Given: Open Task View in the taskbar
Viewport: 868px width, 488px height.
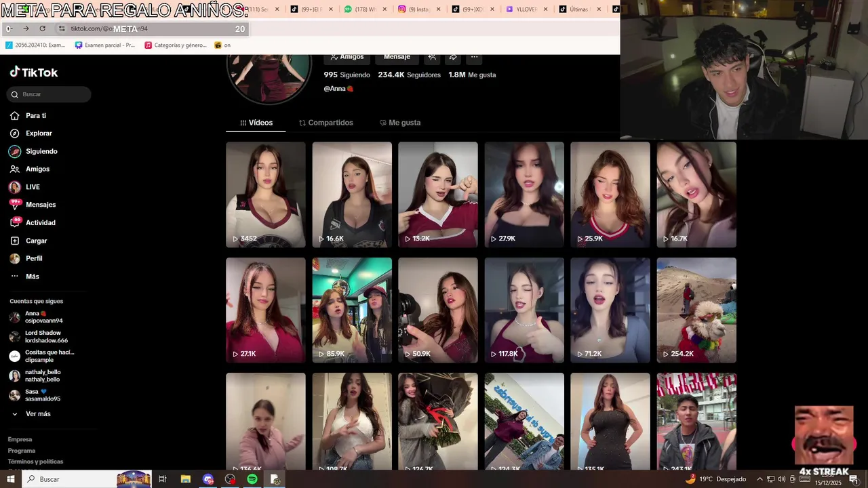Looking at the screenshot, I should coord(162,479).
